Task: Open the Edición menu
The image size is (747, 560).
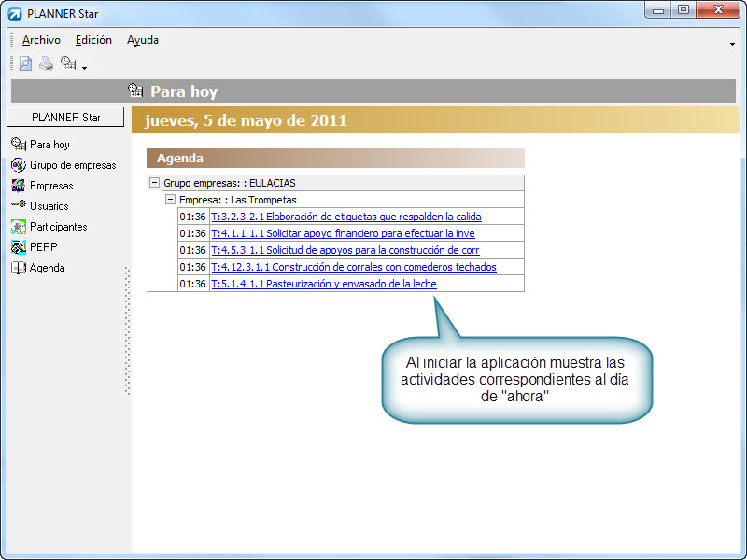Action: point(93,40)
